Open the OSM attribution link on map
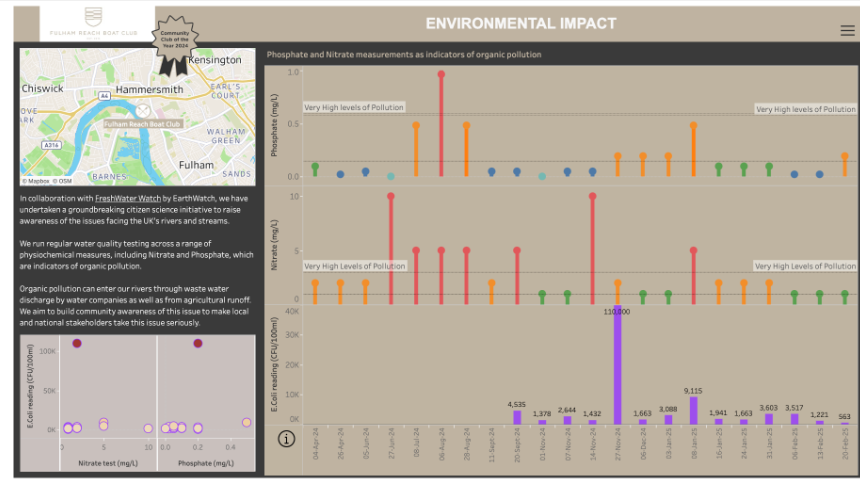The height and width of the screenshot is (481, 860). coord(63,181)
